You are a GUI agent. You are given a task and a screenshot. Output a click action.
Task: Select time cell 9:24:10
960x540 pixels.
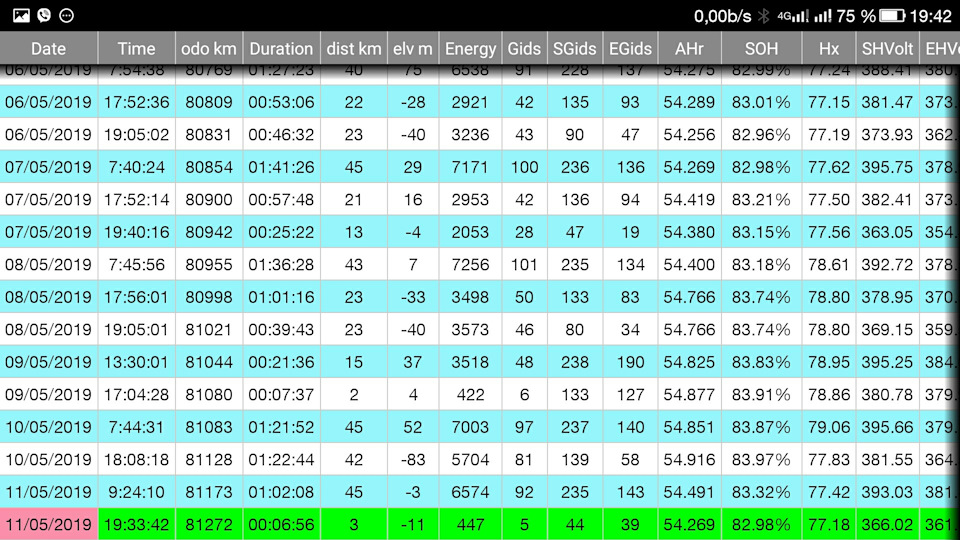[x=137, y=492]
